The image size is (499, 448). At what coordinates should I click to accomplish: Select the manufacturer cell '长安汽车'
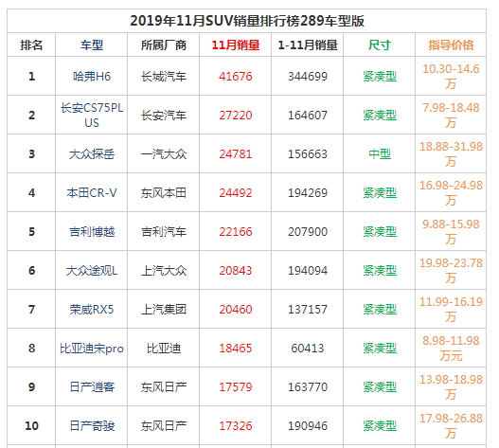point(164,116)
